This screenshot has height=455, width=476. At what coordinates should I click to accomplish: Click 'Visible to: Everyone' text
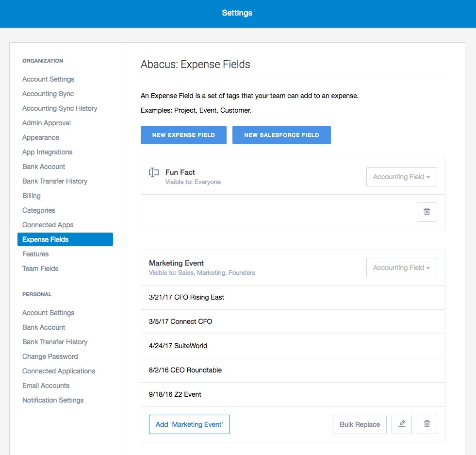point(193,182)
